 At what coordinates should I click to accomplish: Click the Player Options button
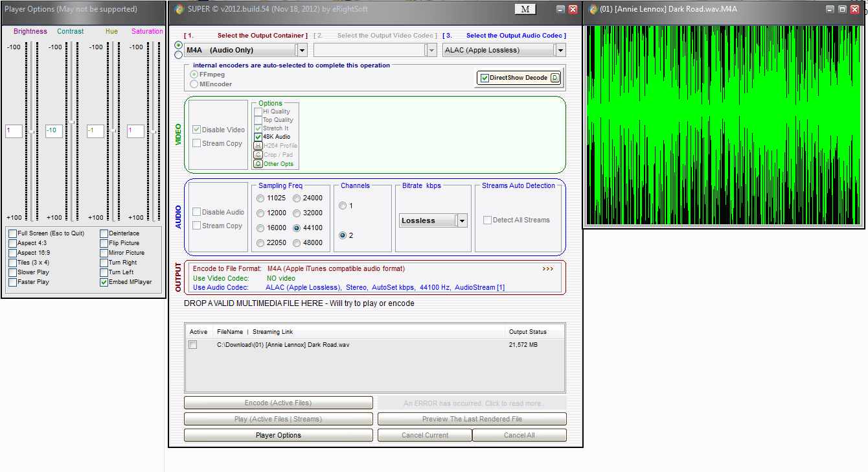(278, 435)
